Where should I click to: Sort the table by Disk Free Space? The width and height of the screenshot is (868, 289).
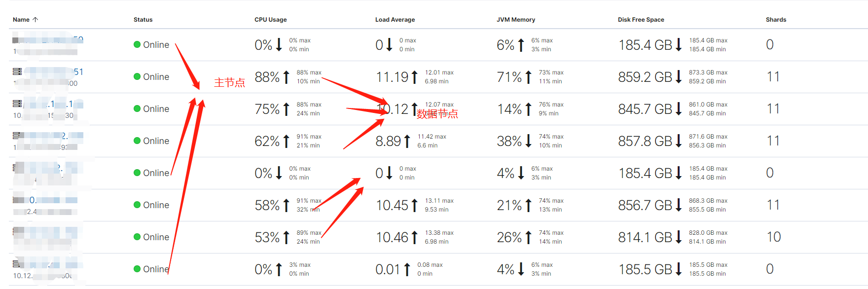(641, 20)
